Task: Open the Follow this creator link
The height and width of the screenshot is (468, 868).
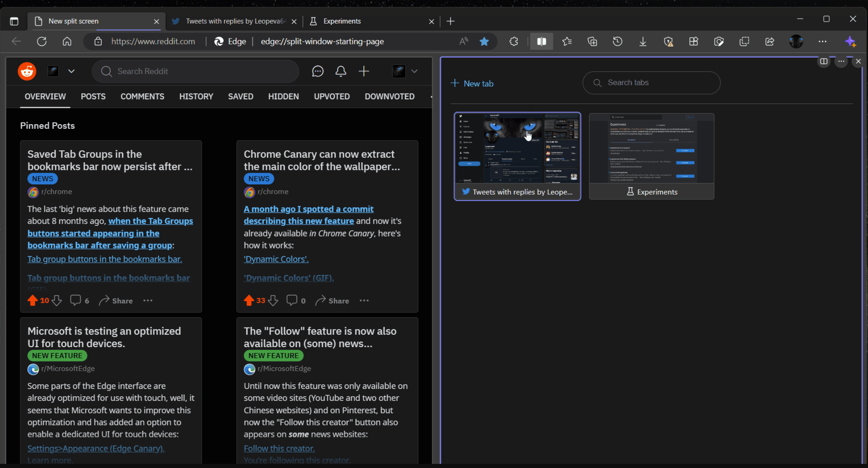Action: coord(279,448)
